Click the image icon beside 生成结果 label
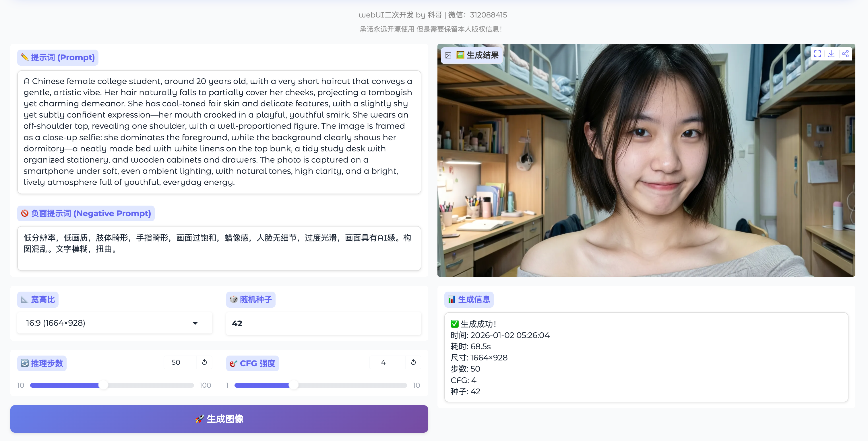The width and height of the screenshot is (868, 441). (x=448, y=55)
